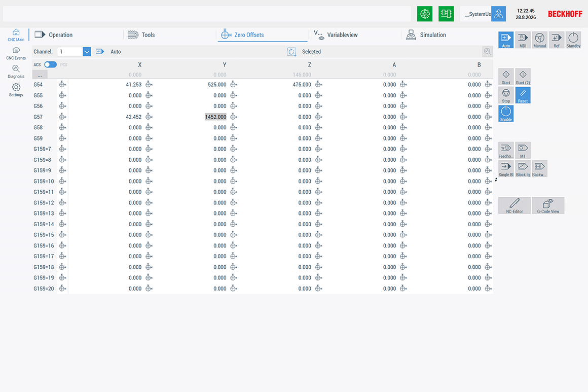Click the Z column header
588x392 pixels.
[309, 65]
